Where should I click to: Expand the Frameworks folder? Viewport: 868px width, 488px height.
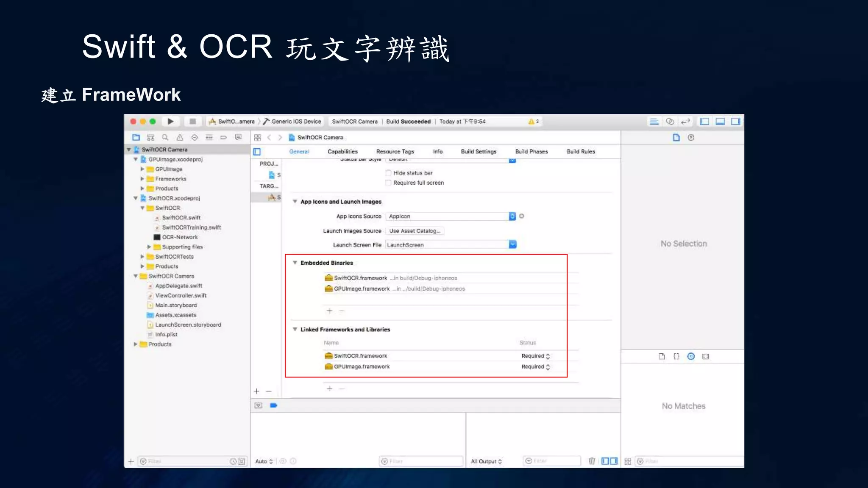pos(142,179)
